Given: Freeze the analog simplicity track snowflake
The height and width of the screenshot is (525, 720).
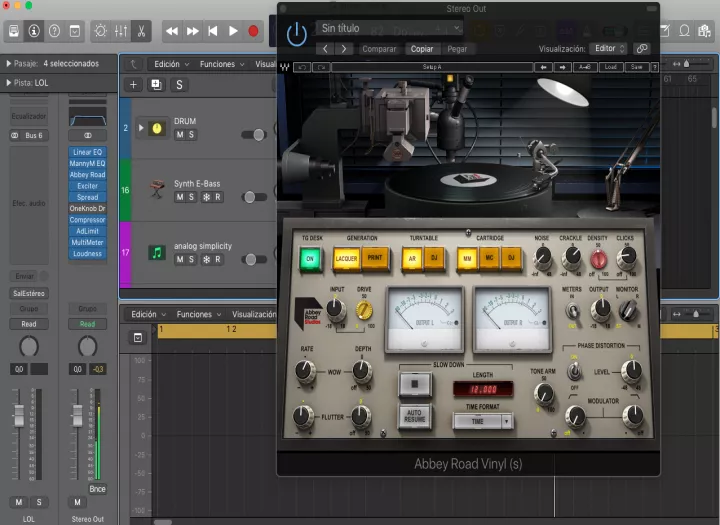Looking at the screenshot, I should 207,260.
